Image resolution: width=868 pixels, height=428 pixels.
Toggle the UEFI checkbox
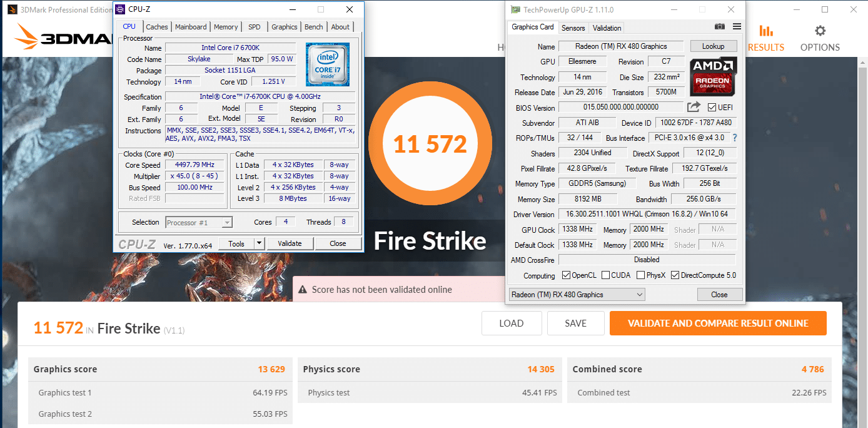pyautogui.click(x=712, y=108)
